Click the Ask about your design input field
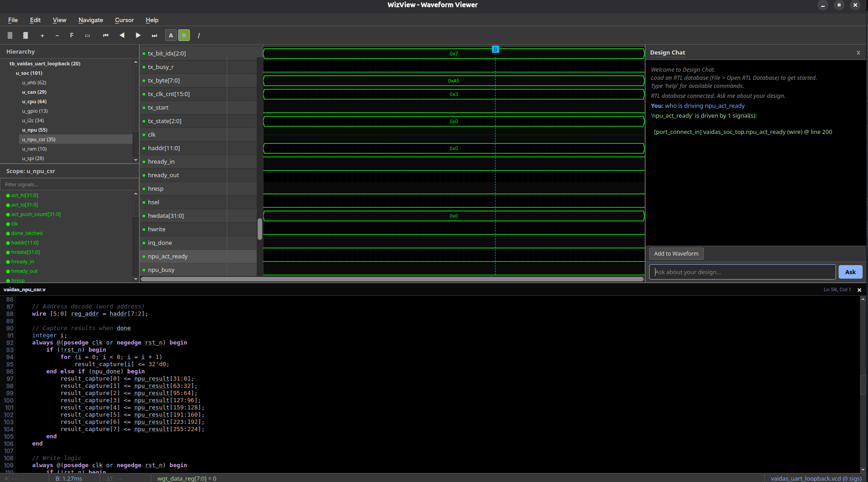 click(x=742, y=271)
